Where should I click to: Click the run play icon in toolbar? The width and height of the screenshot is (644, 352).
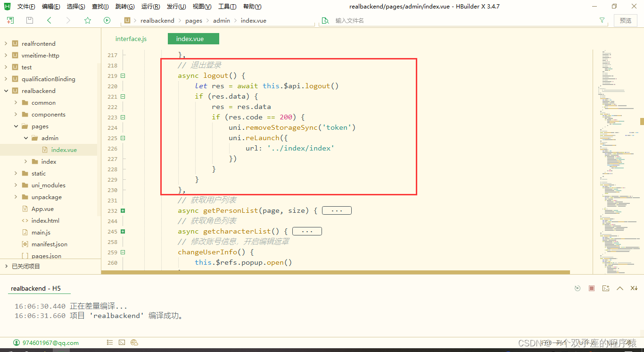[107, 20]
